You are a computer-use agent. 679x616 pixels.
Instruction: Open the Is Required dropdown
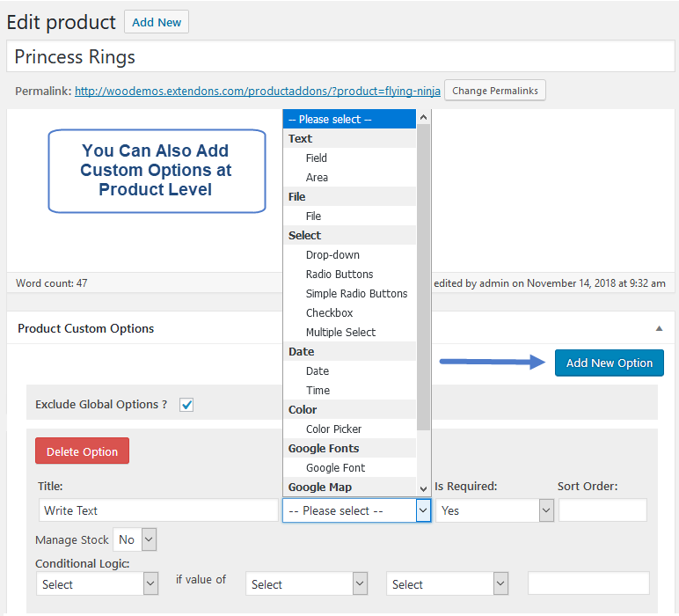[494, 510]
